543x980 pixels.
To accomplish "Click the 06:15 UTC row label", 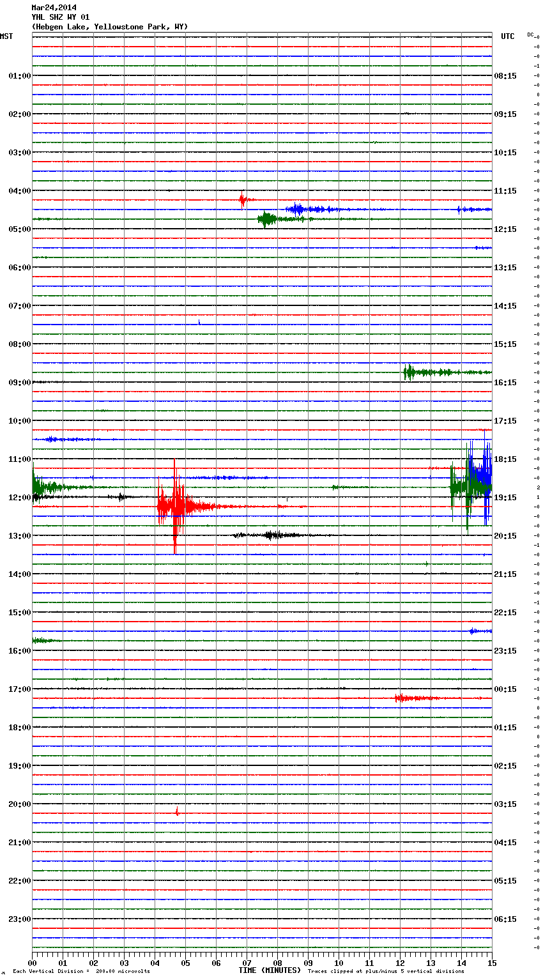I will point(505,919).
